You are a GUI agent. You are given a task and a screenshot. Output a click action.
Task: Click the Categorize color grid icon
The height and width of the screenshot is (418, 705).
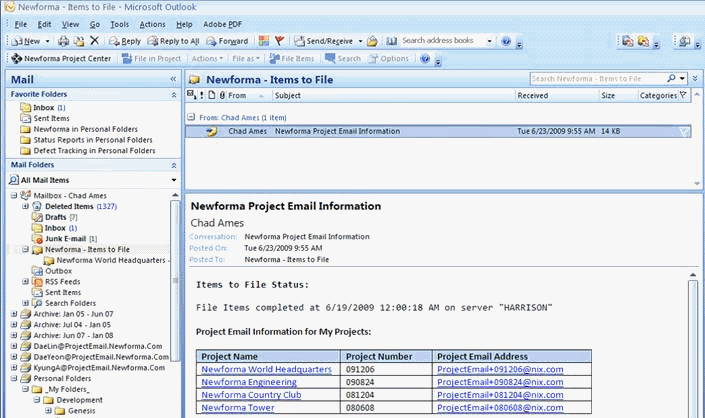264,41
